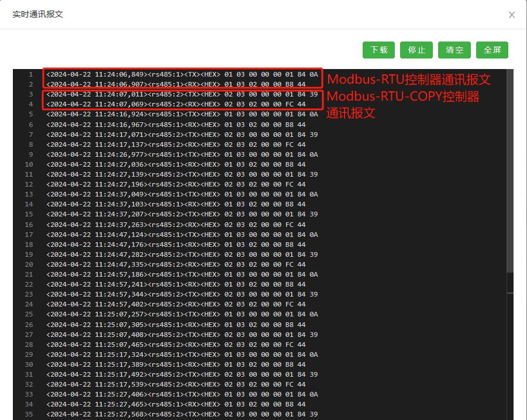Select log line 27 timestamped 11:25:07,408
Image resolution: width=527 pixels, height=420 pixels.
pyautogui.click(x=182, y=335)
